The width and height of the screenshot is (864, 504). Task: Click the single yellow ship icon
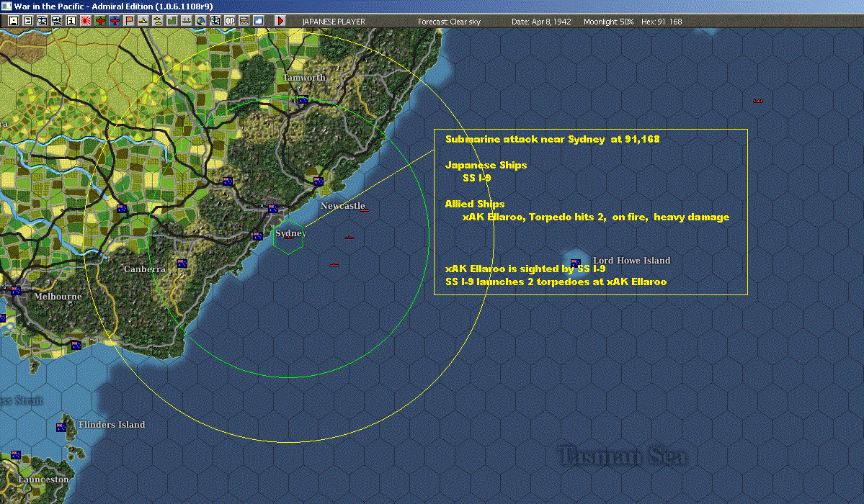click(143, 21)
